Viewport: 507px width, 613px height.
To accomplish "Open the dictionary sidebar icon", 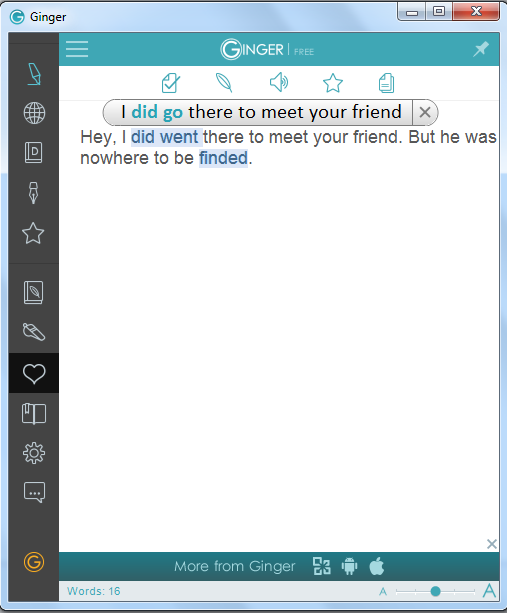I will pyautogui.click(x=34, y=152).
